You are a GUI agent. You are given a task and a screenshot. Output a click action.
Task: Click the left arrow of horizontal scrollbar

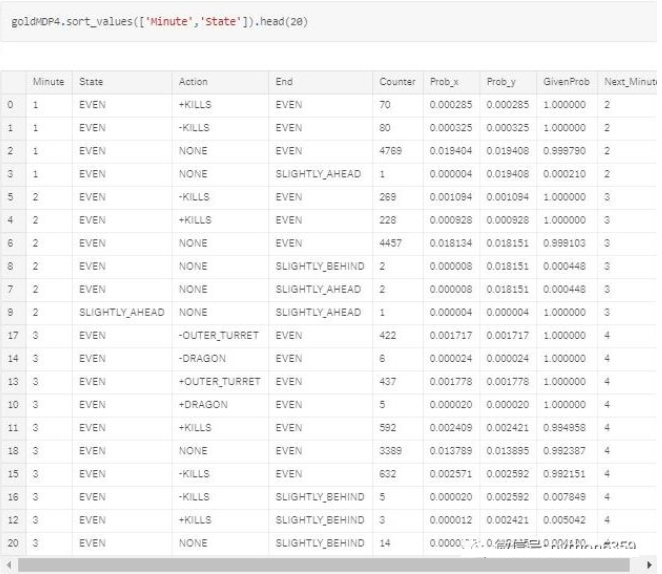pyautogui.click(x=8, y=565)
